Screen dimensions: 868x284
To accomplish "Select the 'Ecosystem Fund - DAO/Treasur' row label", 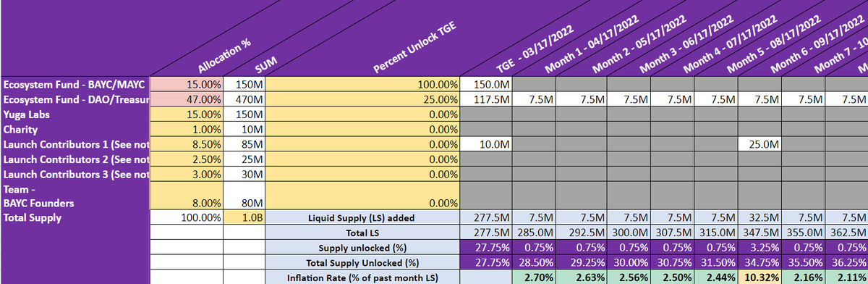I will coord(75,99).
